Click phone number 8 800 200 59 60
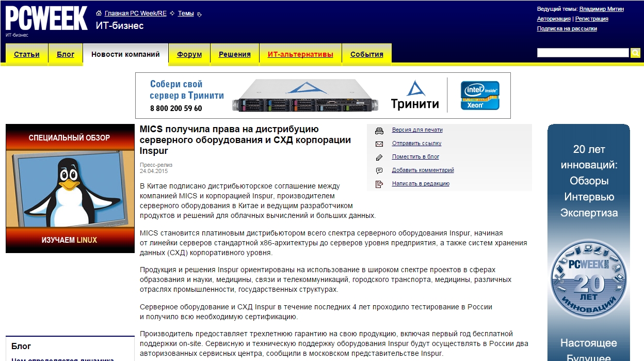Viewport: 644px width, 361px height. [176, 108]
